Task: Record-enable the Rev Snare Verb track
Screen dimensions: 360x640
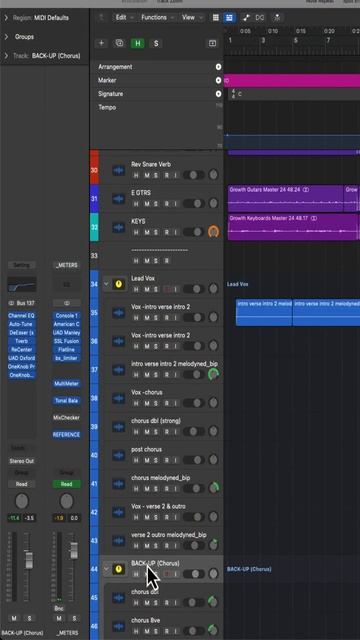Action: click(167, 175)
